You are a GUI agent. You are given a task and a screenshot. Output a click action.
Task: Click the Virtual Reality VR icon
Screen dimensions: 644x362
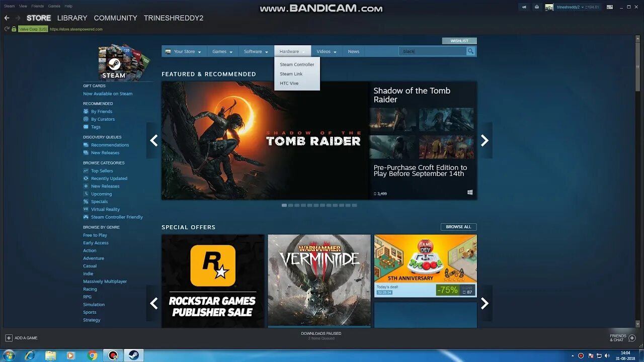pos(86,209)
